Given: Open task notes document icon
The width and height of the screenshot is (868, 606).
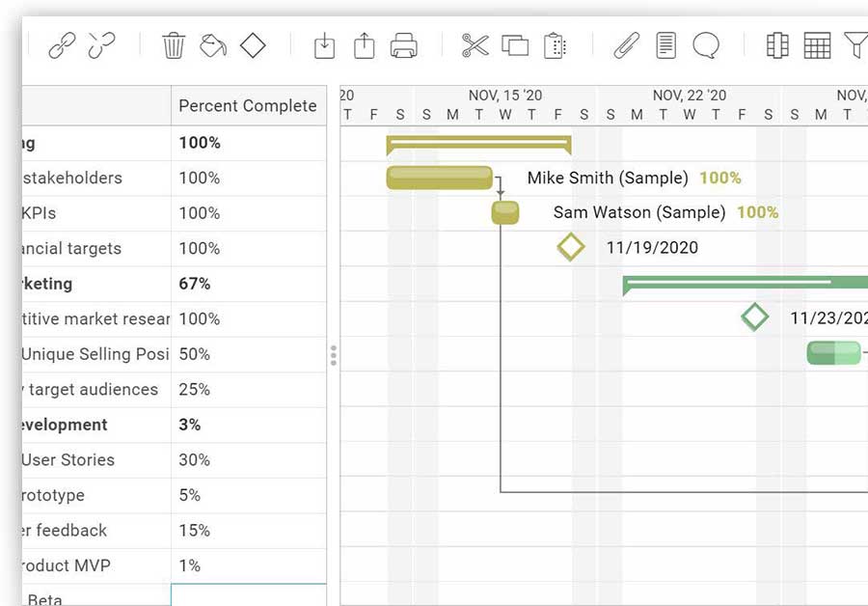Looking at the screenshot, I should click(665, 45).
